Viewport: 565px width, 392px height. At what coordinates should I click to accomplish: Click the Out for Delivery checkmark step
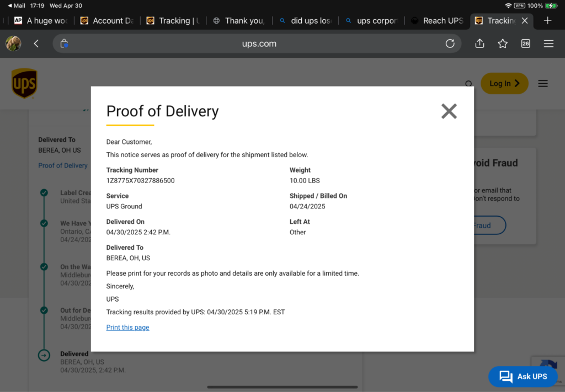click(44, 310)
